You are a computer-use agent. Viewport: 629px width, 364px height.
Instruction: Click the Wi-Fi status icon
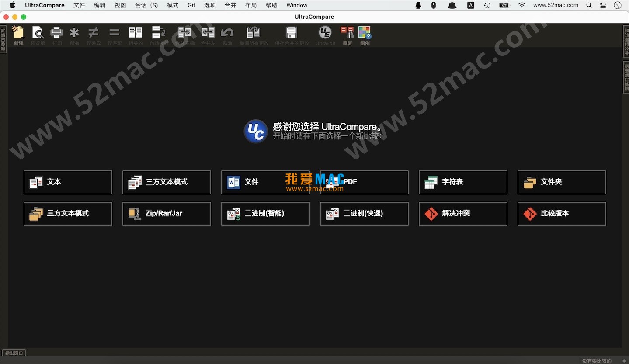(x=522, y=5)
